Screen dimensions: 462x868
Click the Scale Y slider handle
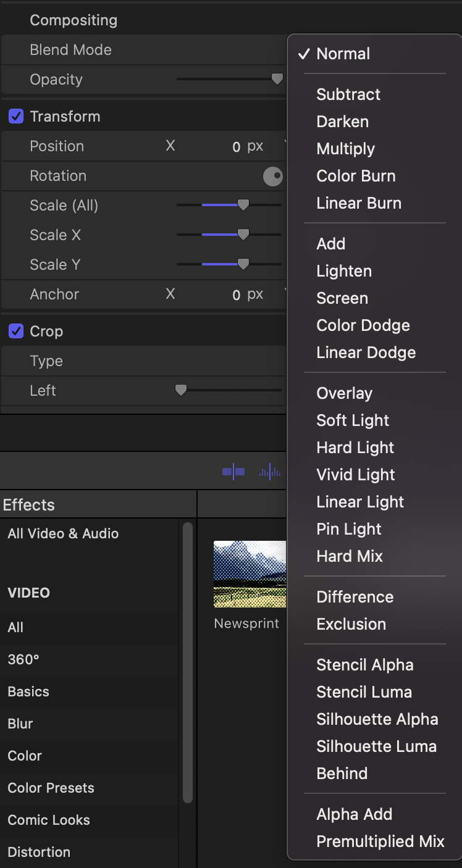243,264
